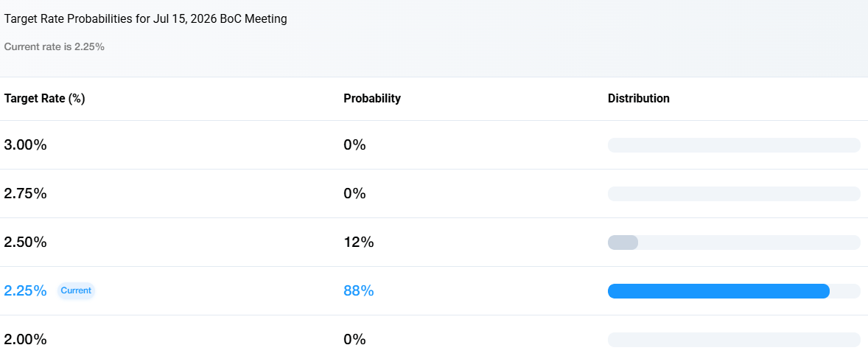The width and height of the screenshot is (868, 356).
Task: Click the Target Rate Probabilities meeting title
Action: [146, 19]
